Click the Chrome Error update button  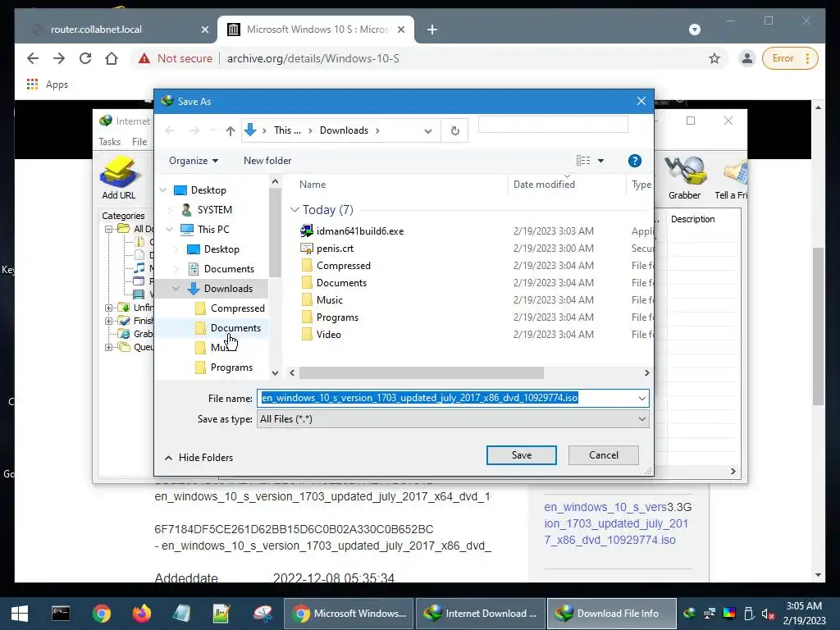tap(790, 58)
